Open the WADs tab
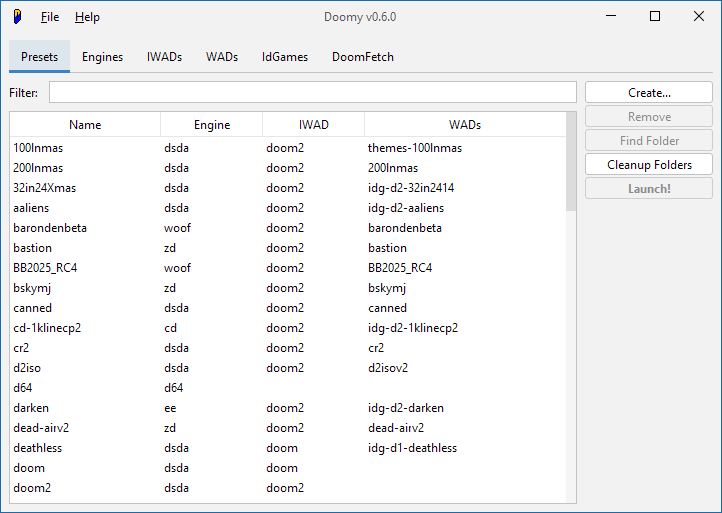The height and width of the screenshot is (513, 722). pos(222,57)
